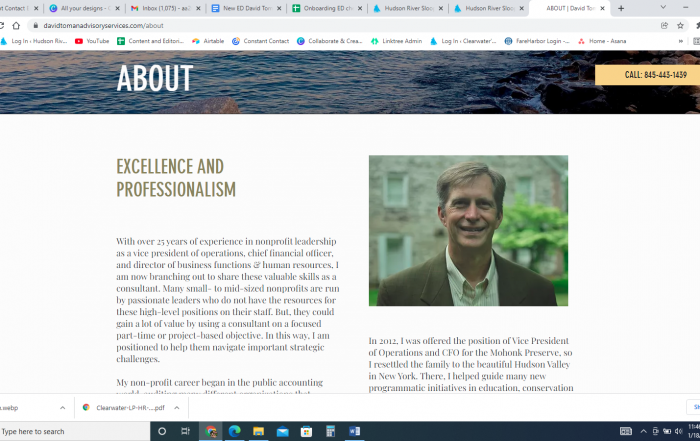Show more bookmarks with the chevron
The height and width of the screenshot is (441, 700).
681,41
